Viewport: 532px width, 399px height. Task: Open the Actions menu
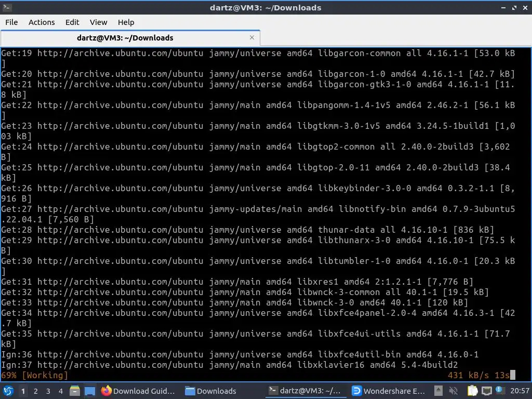tap(42, 22)
